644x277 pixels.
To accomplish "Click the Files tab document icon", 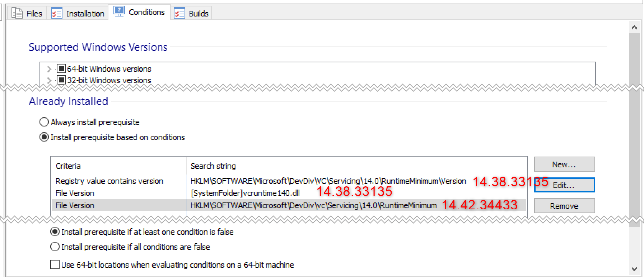I will [x=17, y=13].
